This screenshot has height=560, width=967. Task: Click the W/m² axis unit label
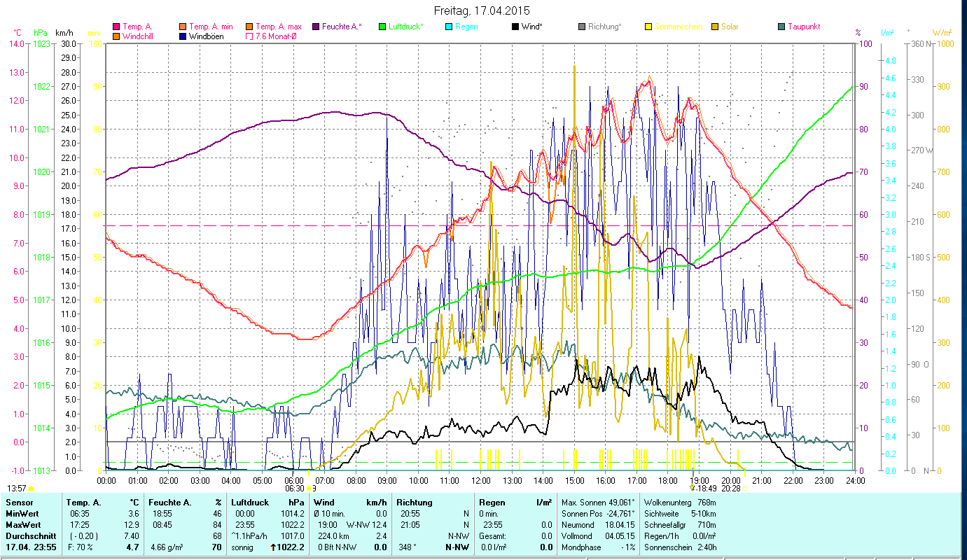[x=941, y=33]
